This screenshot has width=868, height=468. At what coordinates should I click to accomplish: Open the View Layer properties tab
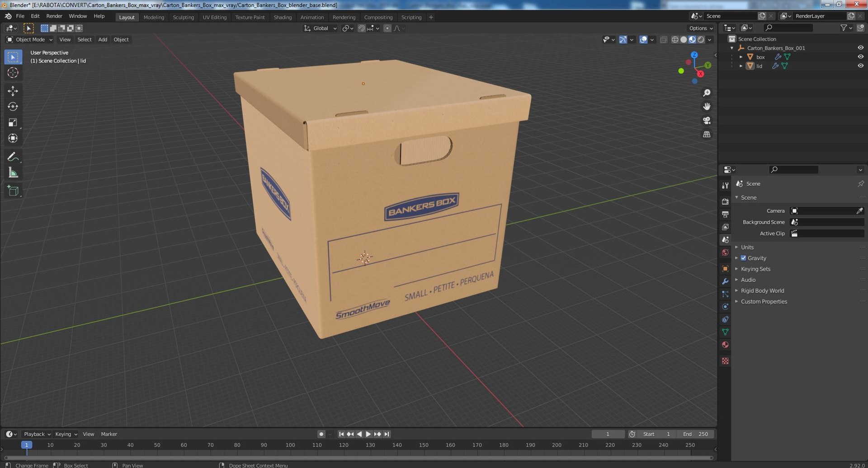pyautogui.click(x=725, y=227)
